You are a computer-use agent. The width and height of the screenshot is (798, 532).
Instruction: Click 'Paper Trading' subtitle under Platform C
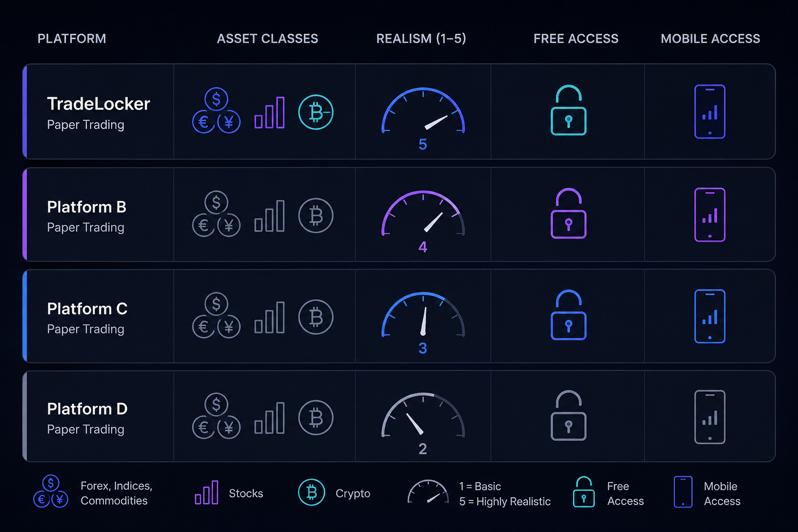point(86,330)
